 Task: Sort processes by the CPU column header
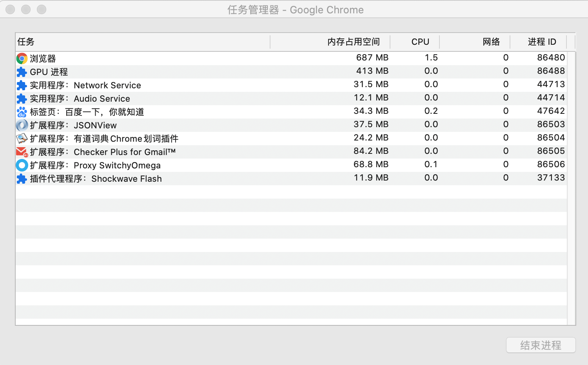415,42
